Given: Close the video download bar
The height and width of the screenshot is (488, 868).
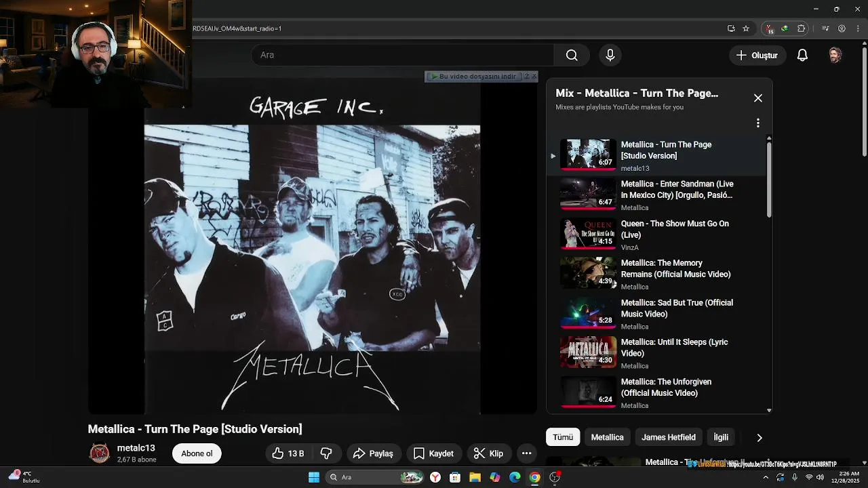Looking at the screenshot, I should 534,77.
